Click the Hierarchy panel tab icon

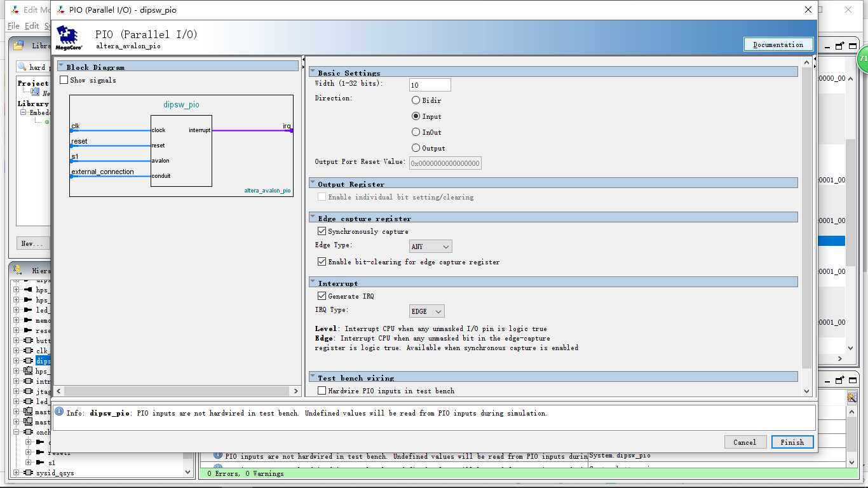[x=18, y=270]
